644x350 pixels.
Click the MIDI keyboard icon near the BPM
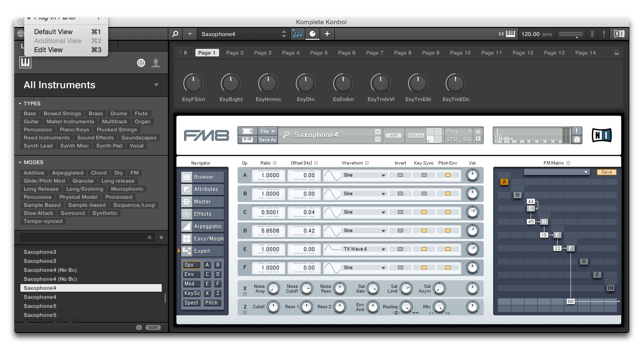coord(511,34)
